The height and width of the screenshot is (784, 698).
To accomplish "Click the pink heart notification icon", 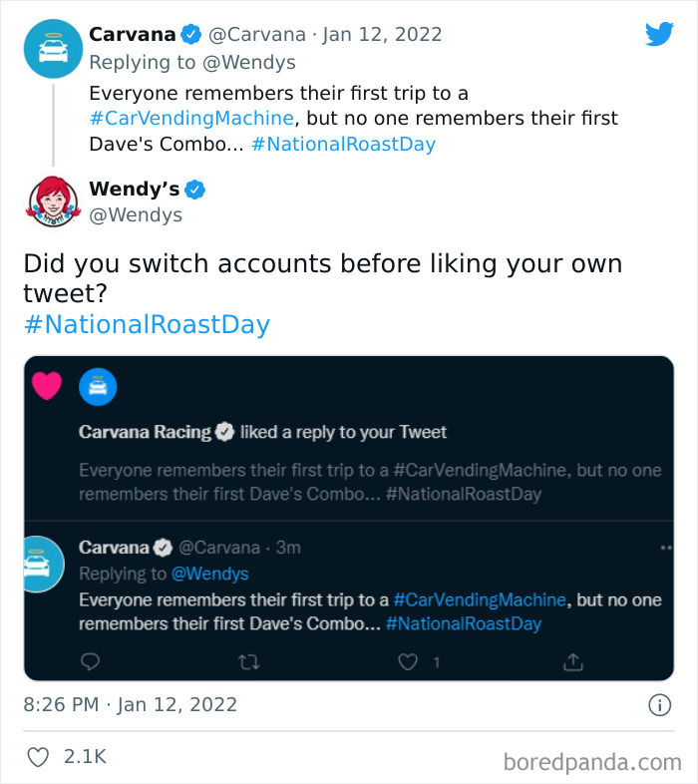I will click(x=47, y=385).
